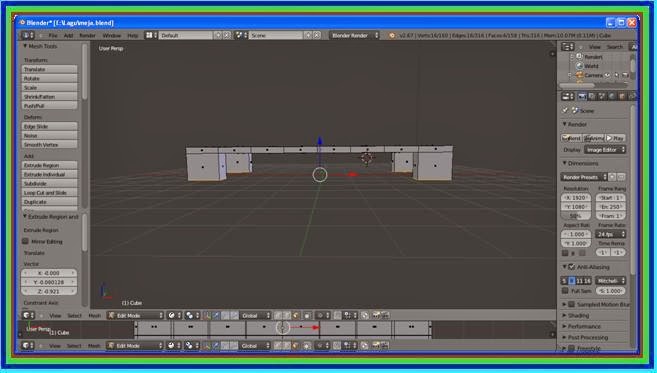Screen dimensions: 657x373
Task: Open editor type icon in bottom 3D view header
Action: tap(28, 345)
